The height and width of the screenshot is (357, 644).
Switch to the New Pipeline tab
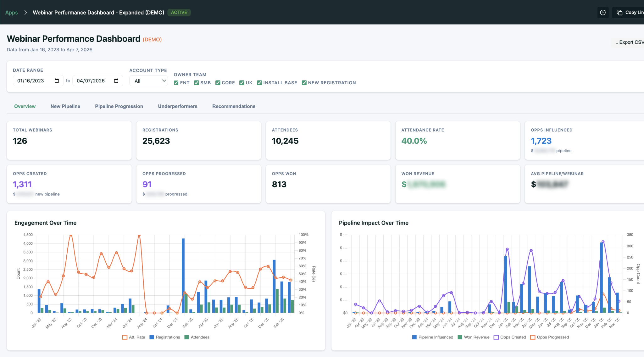click(65, 106)
